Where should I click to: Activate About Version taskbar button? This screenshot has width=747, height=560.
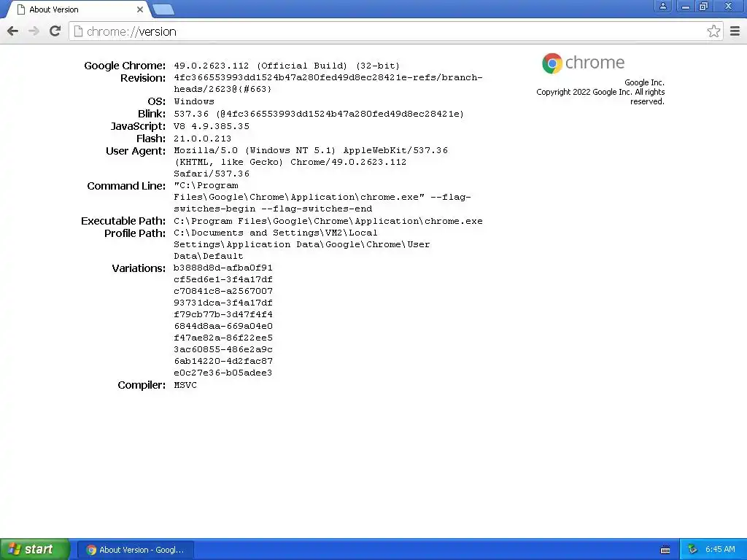(136, 550)
